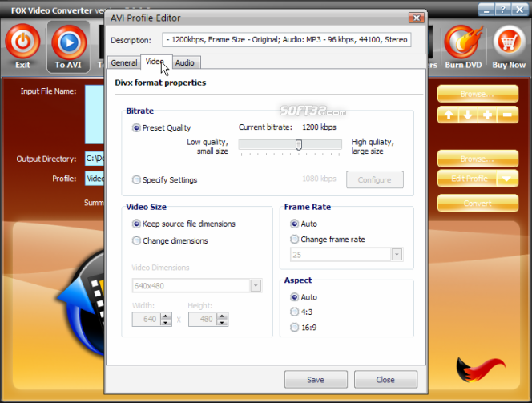Switch to the General tab
The width and height of the screenshot is (532, 403).
[124, 62]
